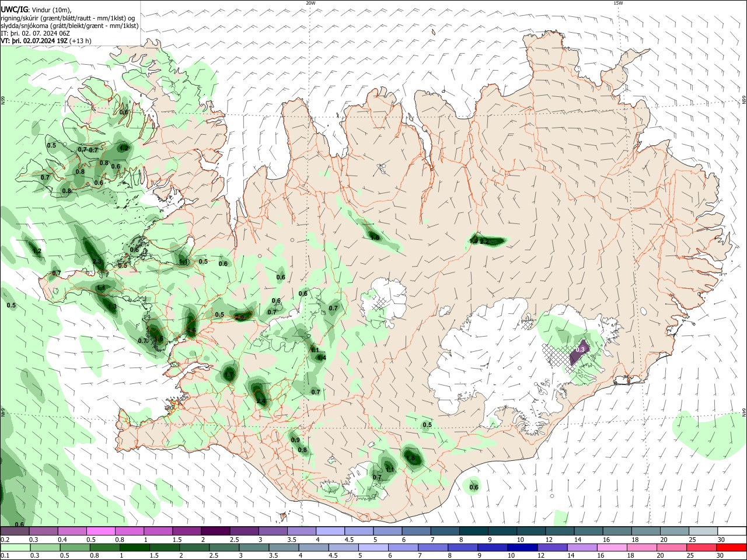Select the initial time line 'IT: þri. 02. 07. 2024 06Z'
This screenshot has width=747, height=560.
coord(36,33)
